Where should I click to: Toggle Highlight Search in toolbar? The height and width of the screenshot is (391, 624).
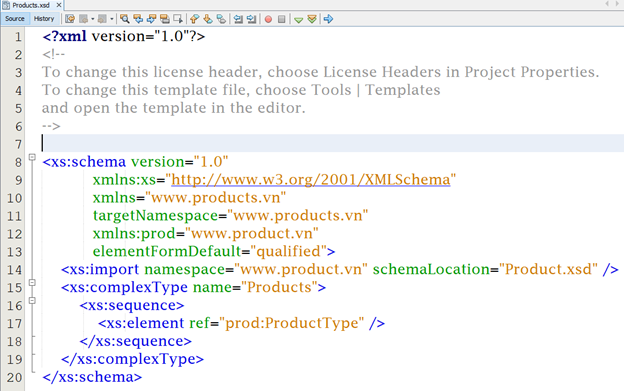(165, 19)
